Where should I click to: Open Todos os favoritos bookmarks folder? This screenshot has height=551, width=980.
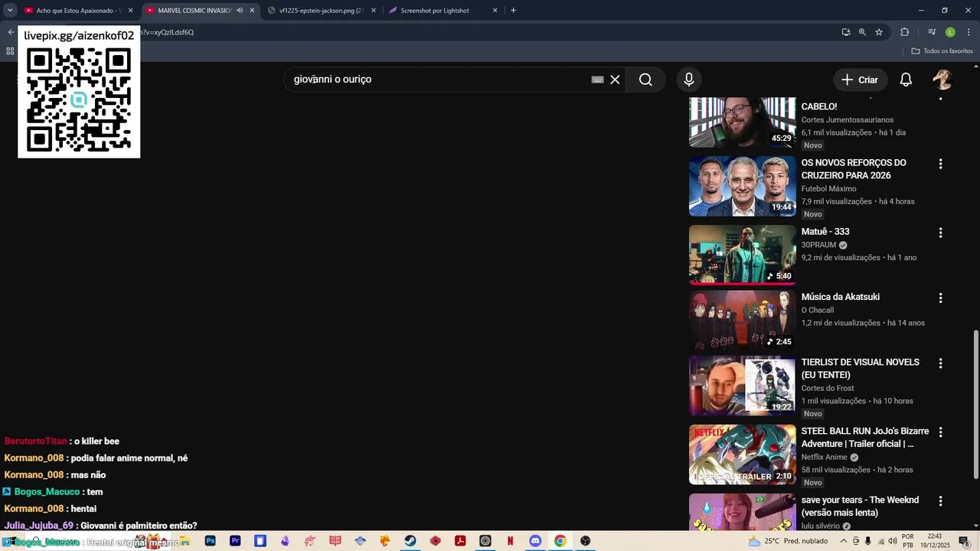coord(942,51)
